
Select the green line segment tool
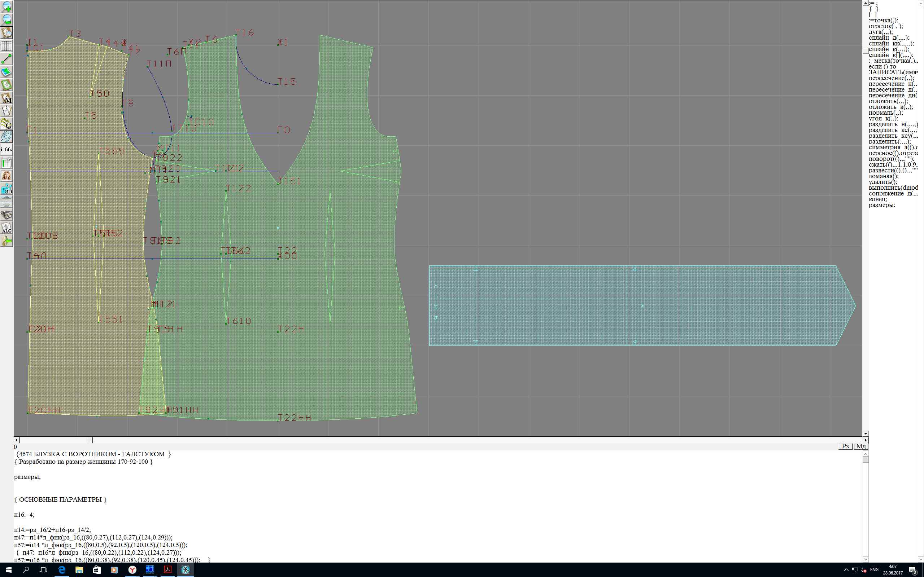click(6, 59)
